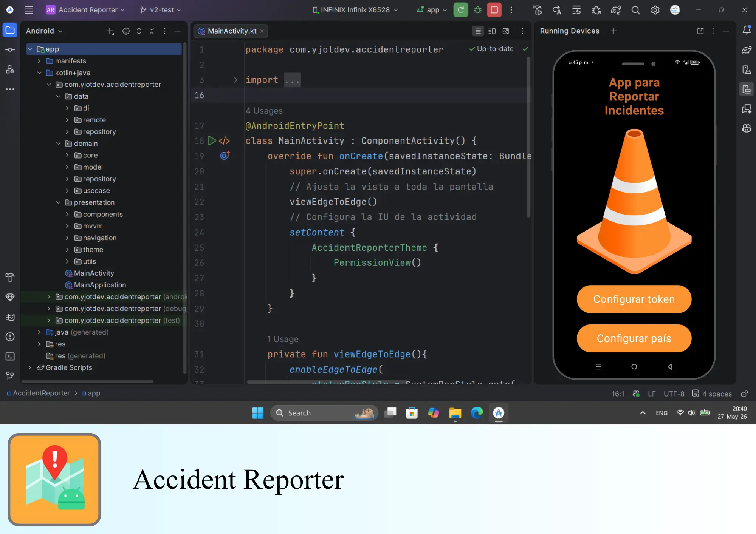This screenshot has height=534, width=756.
Task: Open the main hamburger menu
Action: (29, 10)
